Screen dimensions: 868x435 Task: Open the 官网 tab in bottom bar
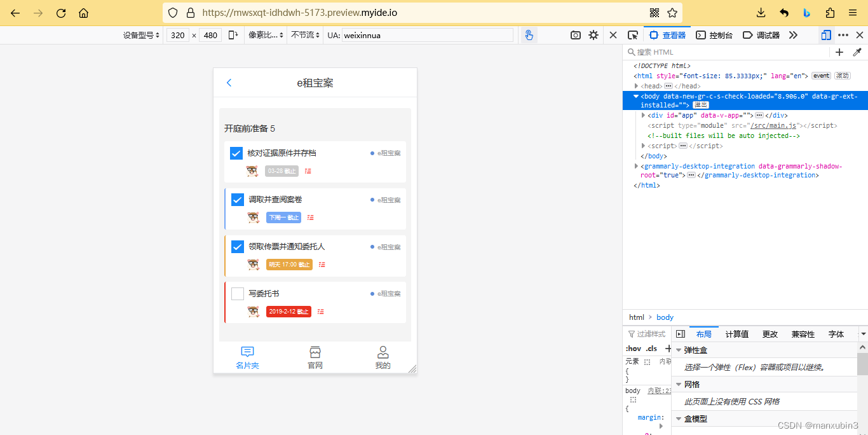(x=315, y=358)
